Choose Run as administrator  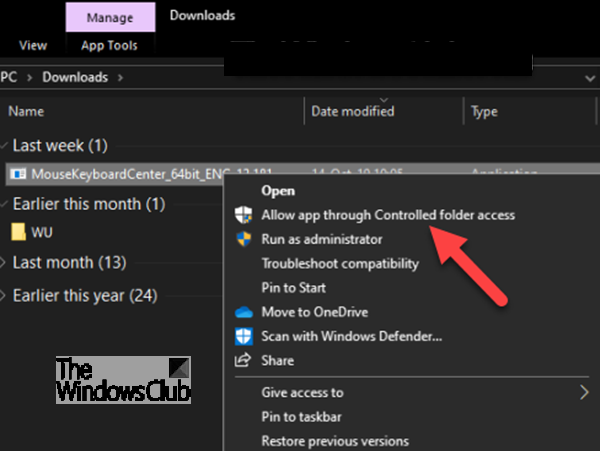click(x=322, y=239)
